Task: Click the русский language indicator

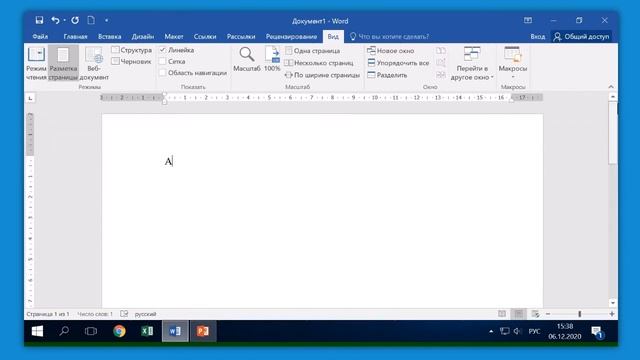Action: 146,314
